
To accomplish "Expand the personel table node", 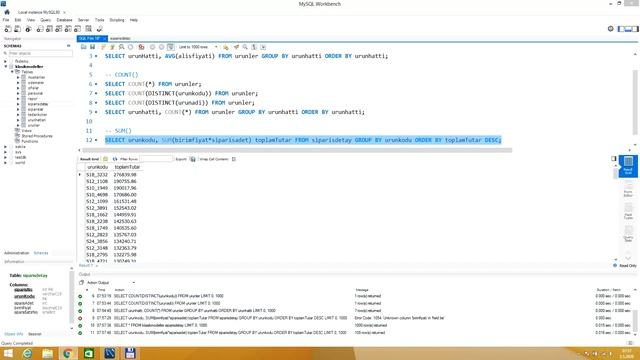I will [x=18, y=93].
